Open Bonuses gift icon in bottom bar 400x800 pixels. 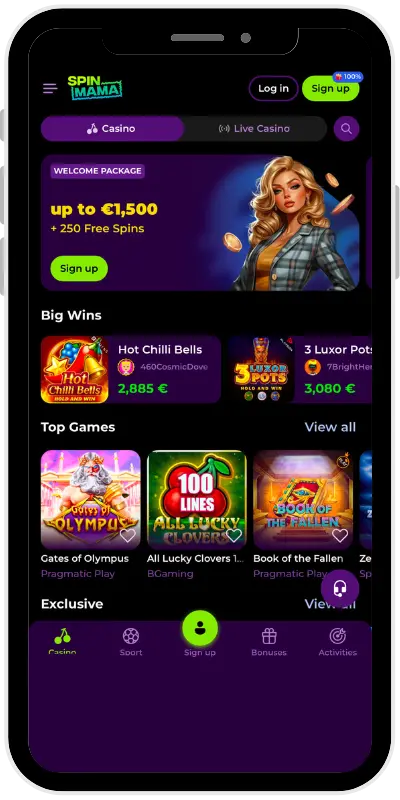(269, 641)
